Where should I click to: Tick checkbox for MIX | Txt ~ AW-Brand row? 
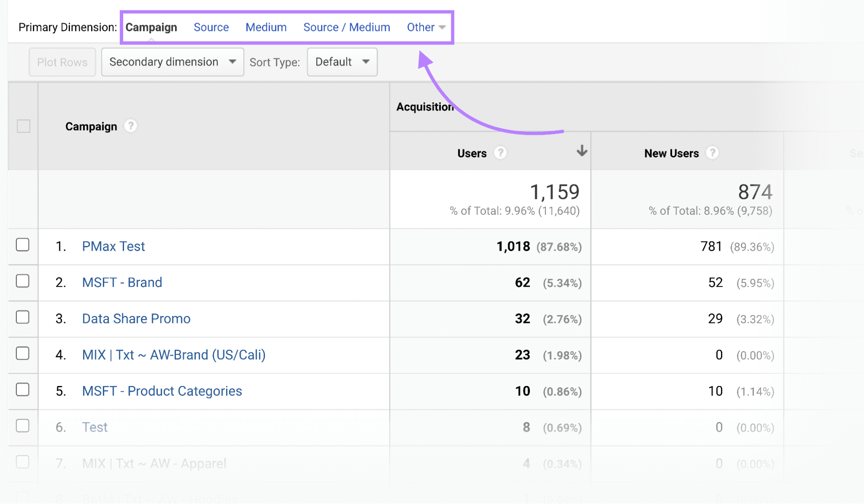pos(22,354)
